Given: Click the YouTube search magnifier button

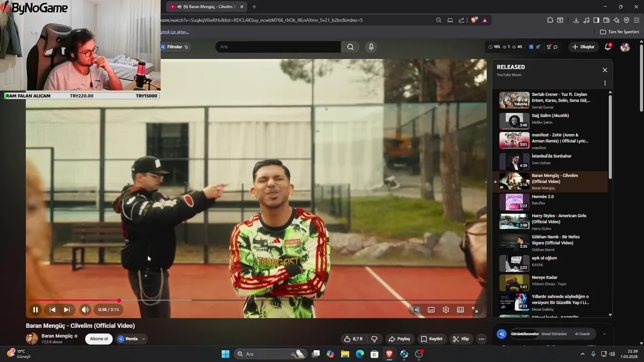Looking at the screenshot, I should click(x=350, y=47).
